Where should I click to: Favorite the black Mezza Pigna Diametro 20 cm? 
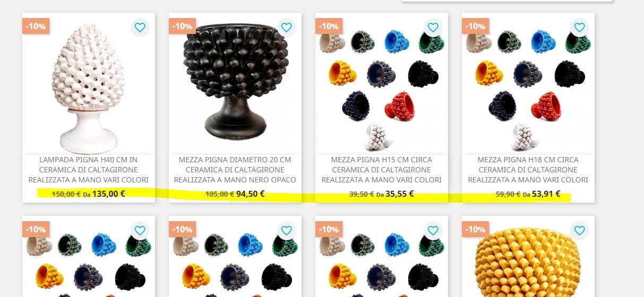click(x=287, y=27)
